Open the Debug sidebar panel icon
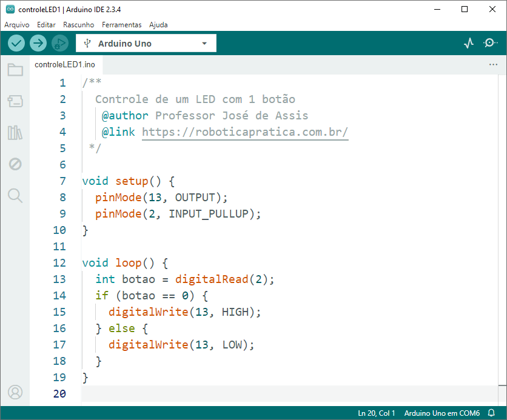 click(15, 164)
